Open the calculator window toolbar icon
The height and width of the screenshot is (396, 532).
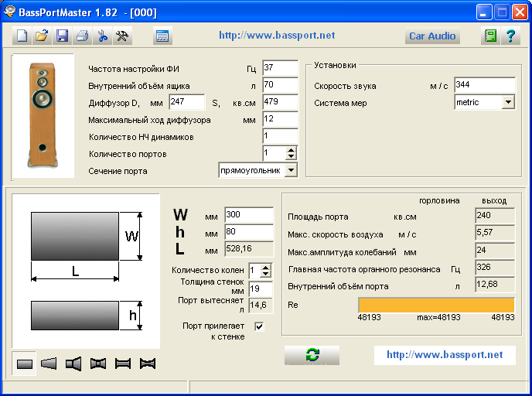[162, 36]
